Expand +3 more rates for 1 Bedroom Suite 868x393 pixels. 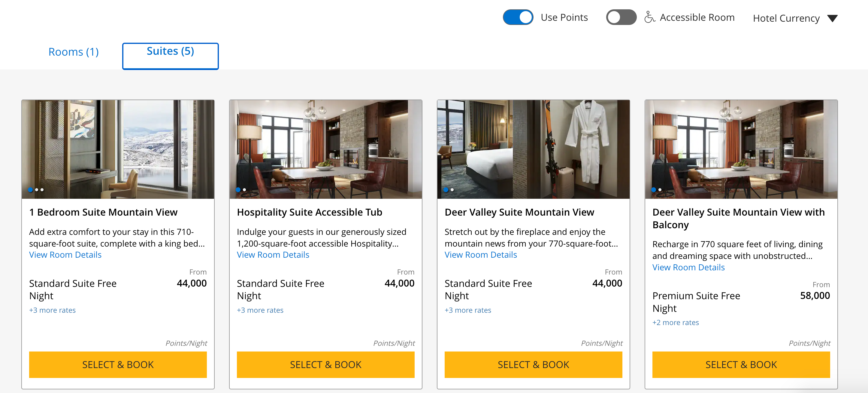point(52,310)
